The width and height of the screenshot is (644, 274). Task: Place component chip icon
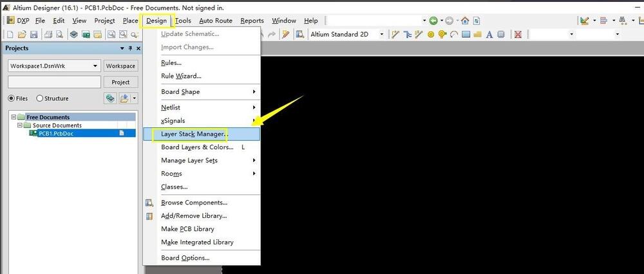pyautogui.click(x=501, y=35)
